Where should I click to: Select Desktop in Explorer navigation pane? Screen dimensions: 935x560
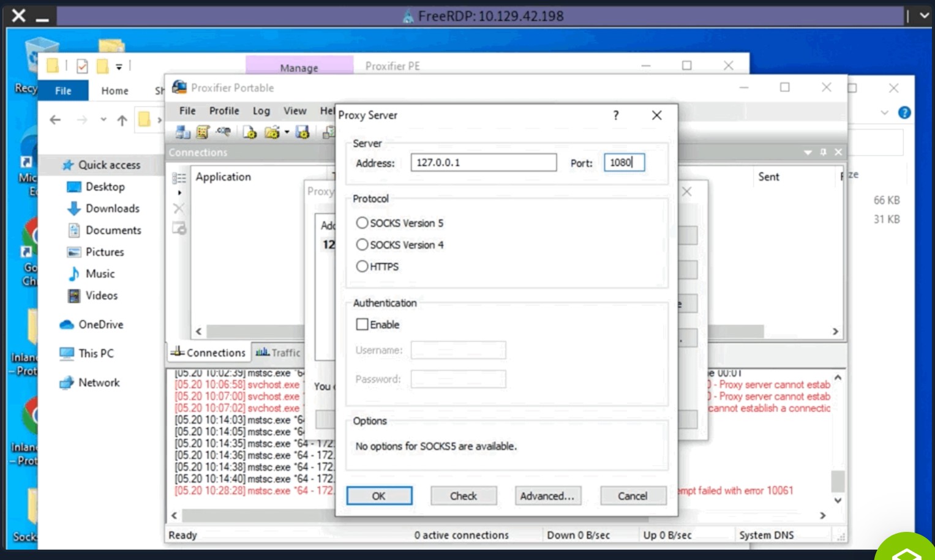tap(96, 187)
